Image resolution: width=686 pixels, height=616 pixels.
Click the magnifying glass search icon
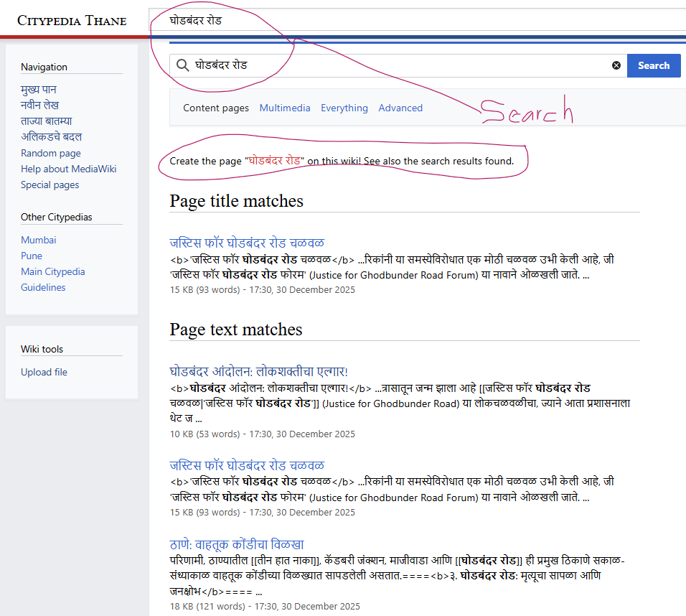[x=183, y=65]
